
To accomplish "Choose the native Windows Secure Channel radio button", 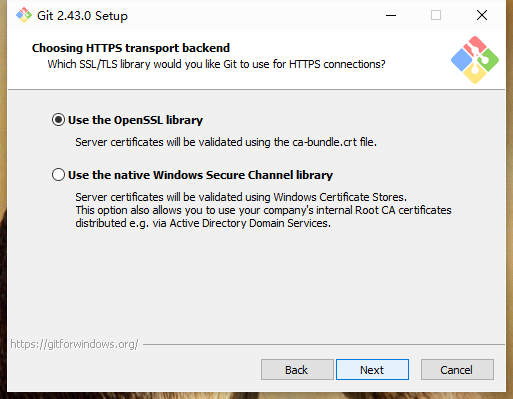I will (58, 175).
